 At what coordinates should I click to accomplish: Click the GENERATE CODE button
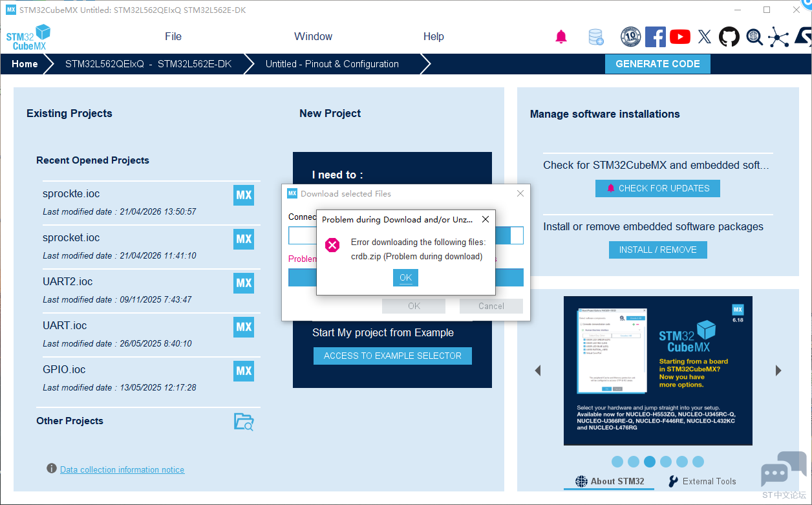(657, 64)
